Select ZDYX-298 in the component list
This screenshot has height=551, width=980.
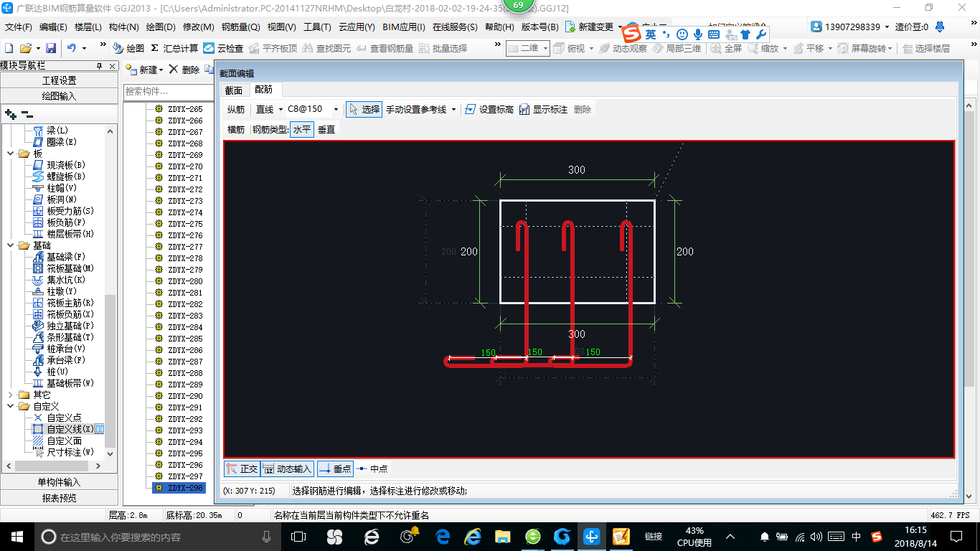[x=179, y=488]
